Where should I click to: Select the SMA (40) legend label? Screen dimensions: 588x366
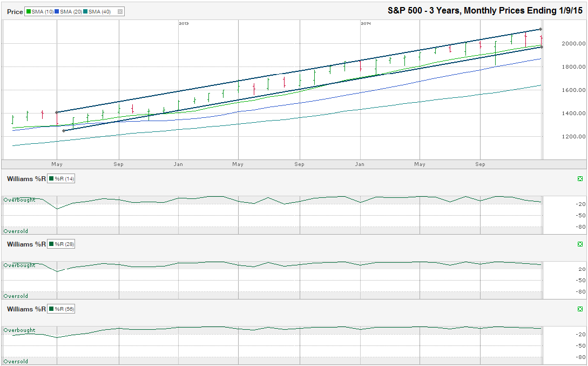(99, 12)
